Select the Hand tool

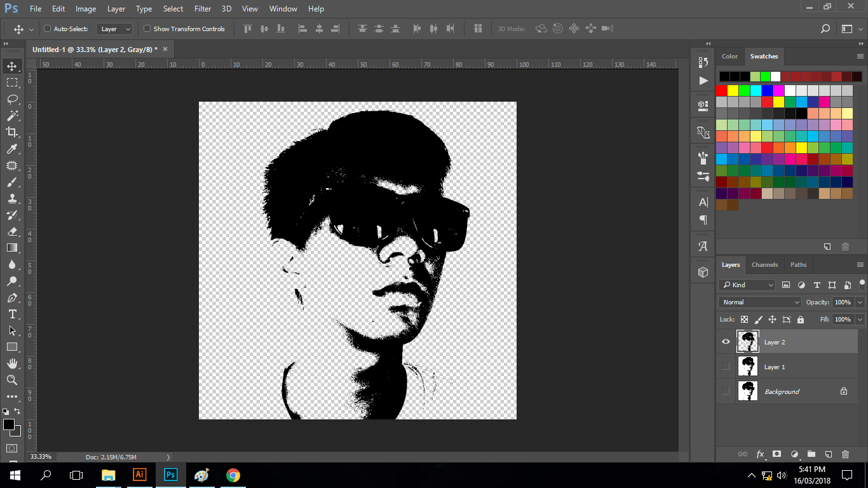(x=12, y=363)
